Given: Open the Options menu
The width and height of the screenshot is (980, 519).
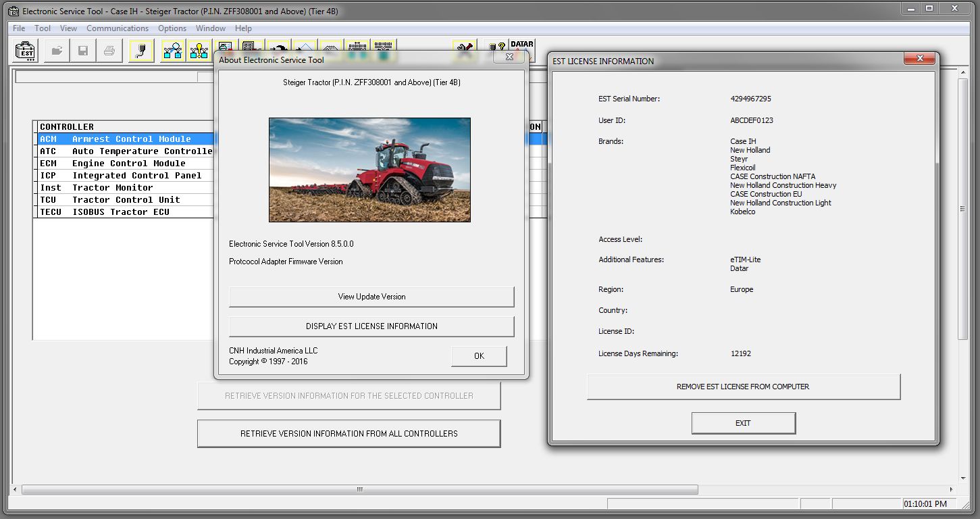Looking at the screenshot, I should [172, 28].
